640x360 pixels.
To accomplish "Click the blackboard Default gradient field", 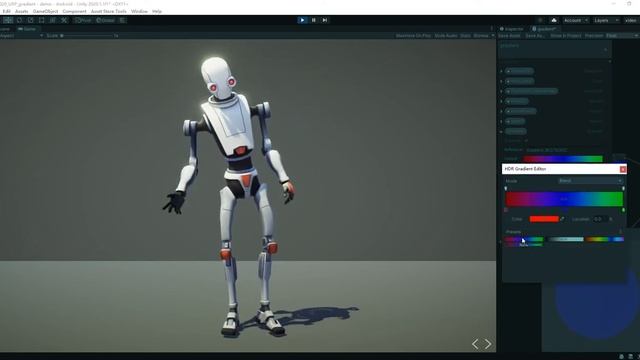I will point(563,158).
